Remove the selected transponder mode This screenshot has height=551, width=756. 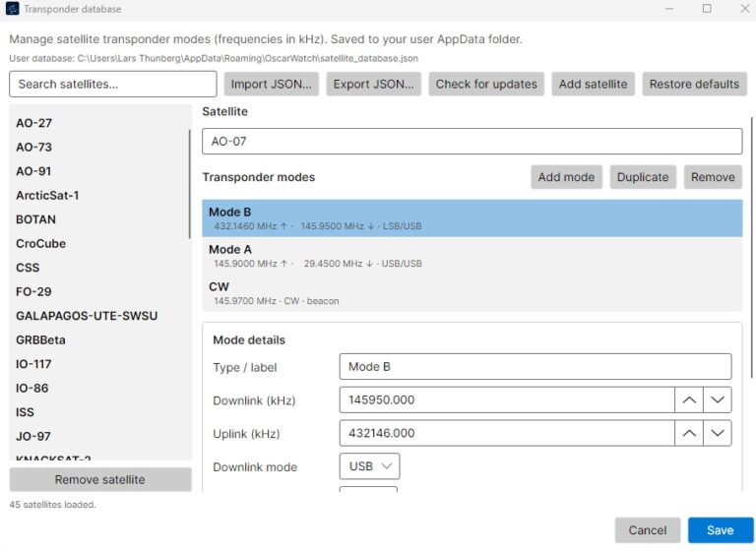(x=713, y=177)
